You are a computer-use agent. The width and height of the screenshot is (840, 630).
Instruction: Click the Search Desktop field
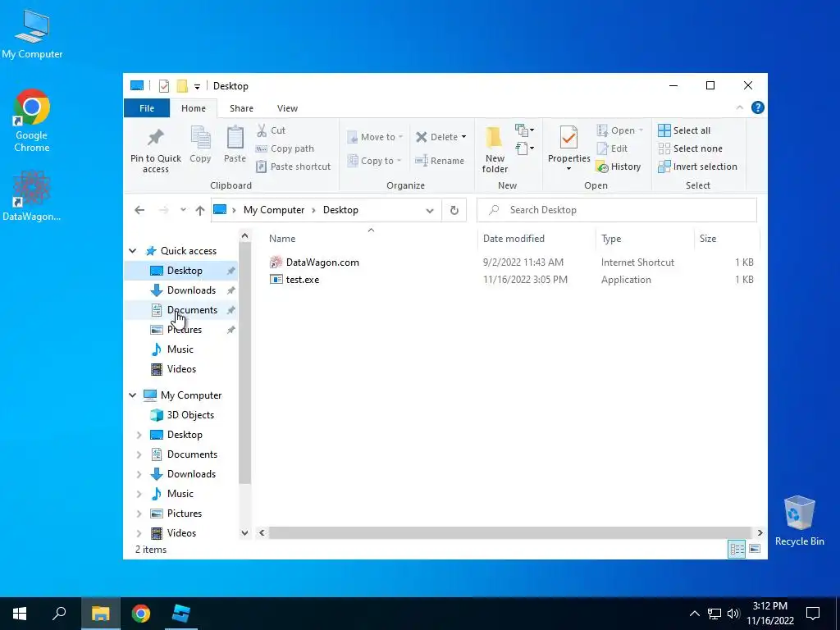(x=617, y=210)
